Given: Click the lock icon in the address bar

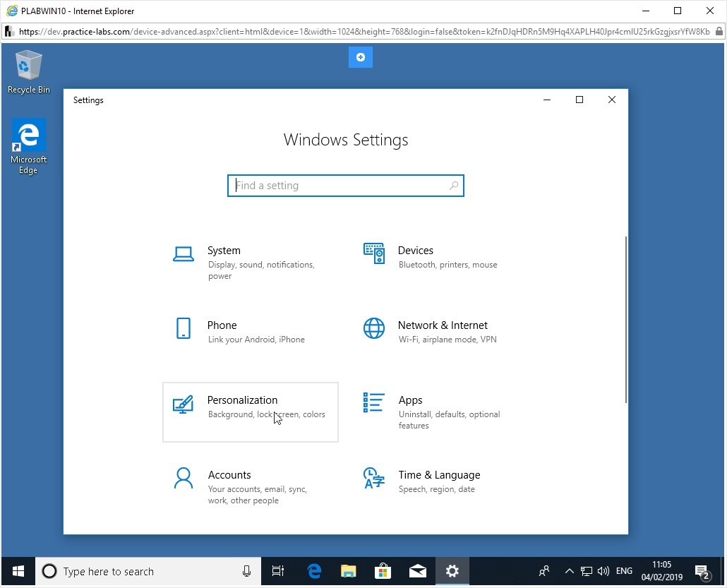Looking at the screenshot, I should point(719,32).
